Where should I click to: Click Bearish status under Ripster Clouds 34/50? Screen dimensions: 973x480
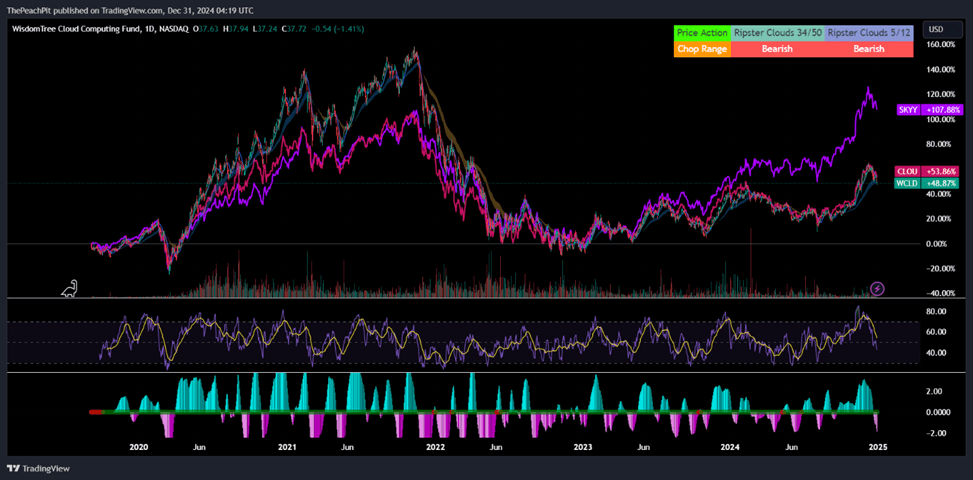777,48
